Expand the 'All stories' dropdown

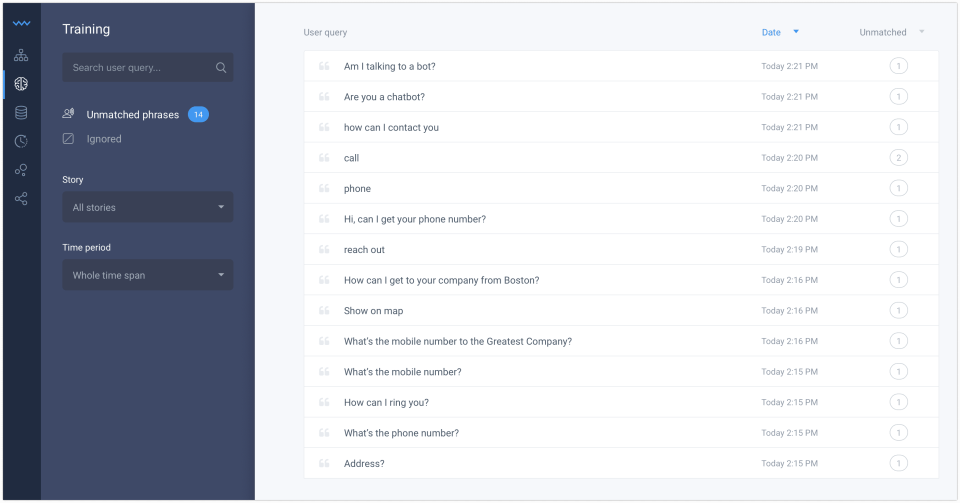click(148, 207)
